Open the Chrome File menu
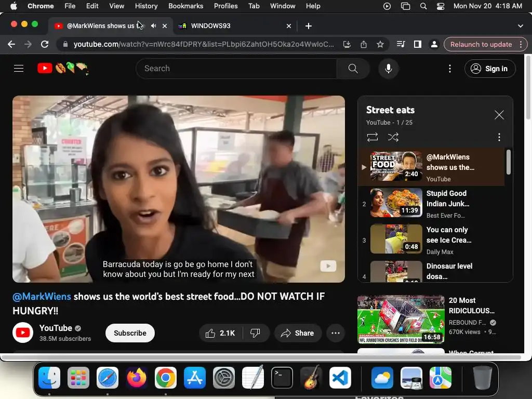This screenshot has height=399, width=532. (70, 6)
